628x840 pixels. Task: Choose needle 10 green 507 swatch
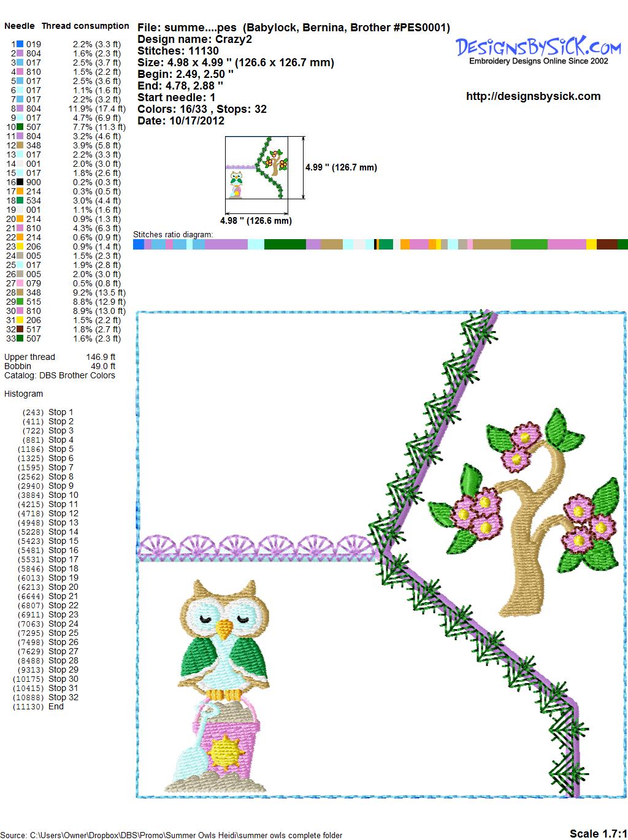click(20, 127)
